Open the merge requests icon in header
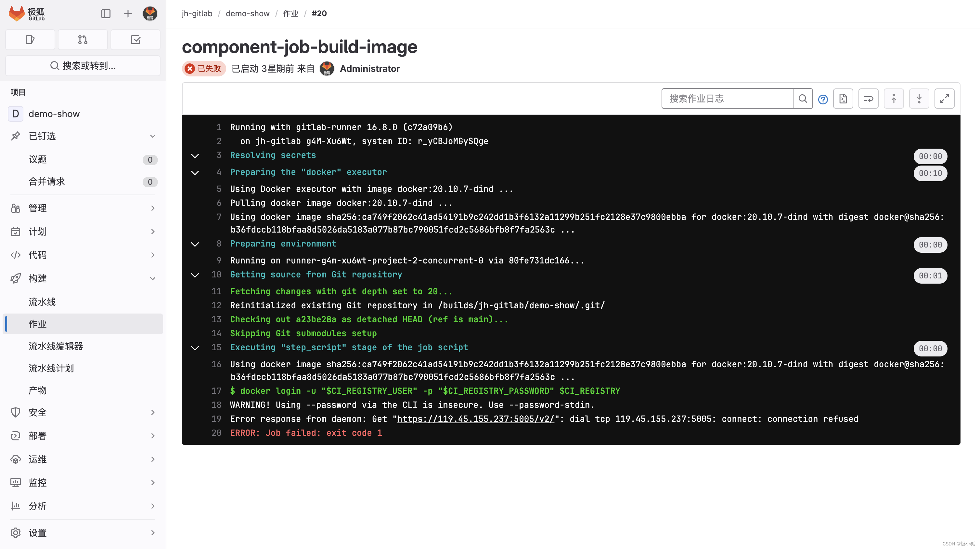This screenshot has width=980, height=549. [83, 39]
